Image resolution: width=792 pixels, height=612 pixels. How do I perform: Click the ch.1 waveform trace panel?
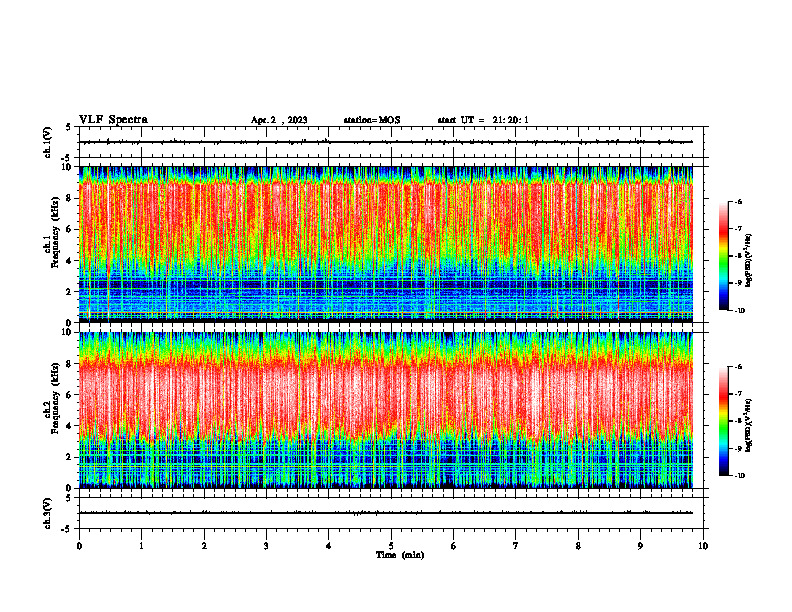[391, 142]
